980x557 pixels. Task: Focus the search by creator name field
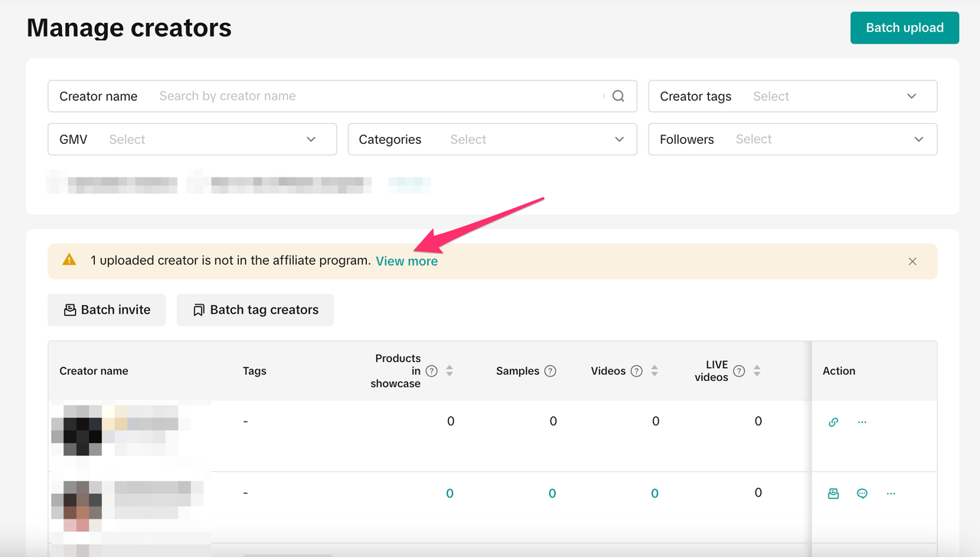coord(375,96)
